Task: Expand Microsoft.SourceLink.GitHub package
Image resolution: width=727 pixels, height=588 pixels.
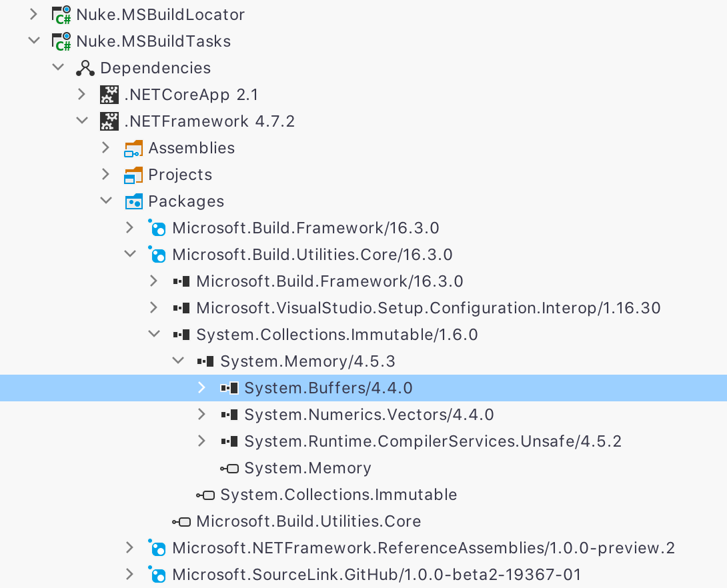Action: click(x=130, y=575)
